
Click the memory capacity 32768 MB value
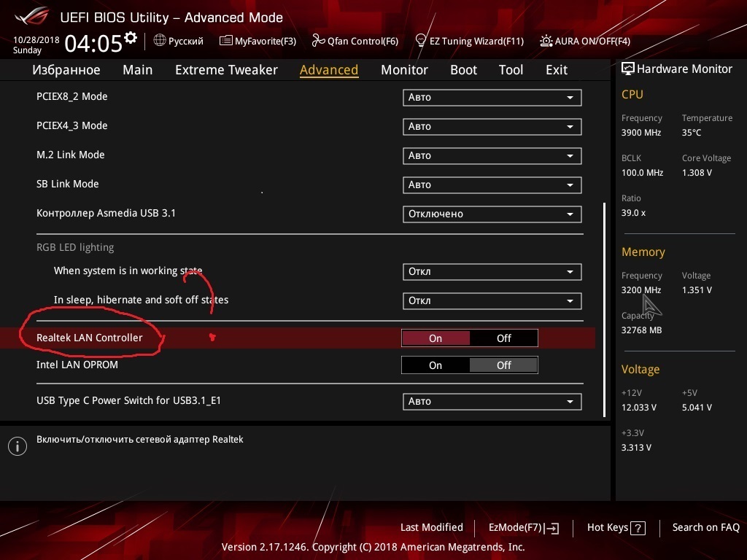pos(642,330)
